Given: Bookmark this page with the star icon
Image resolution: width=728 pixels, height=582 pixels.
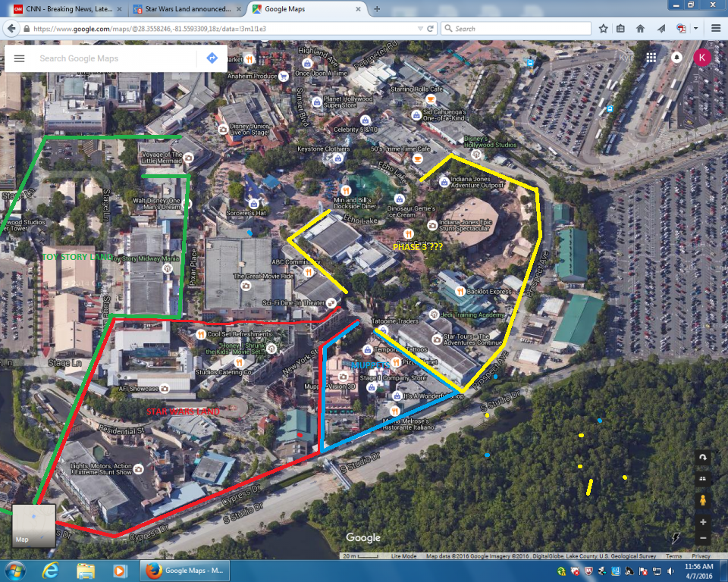Looking at the screenshot, I should [x=603, y=28].
